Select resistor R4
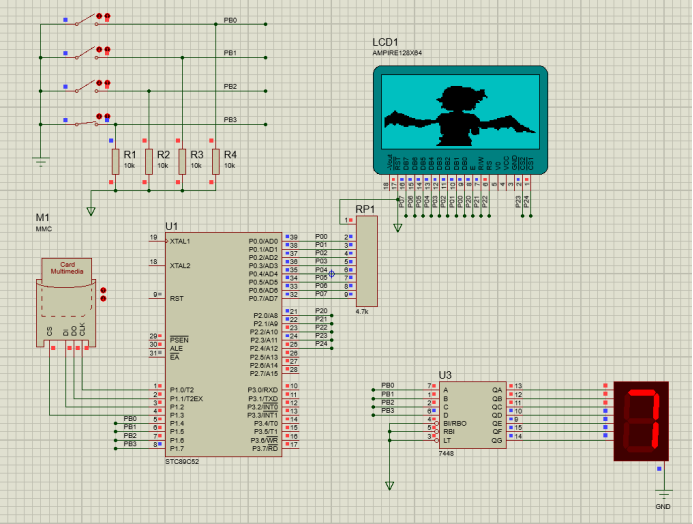The image size is (693, 524). click(x=215, y=160)
